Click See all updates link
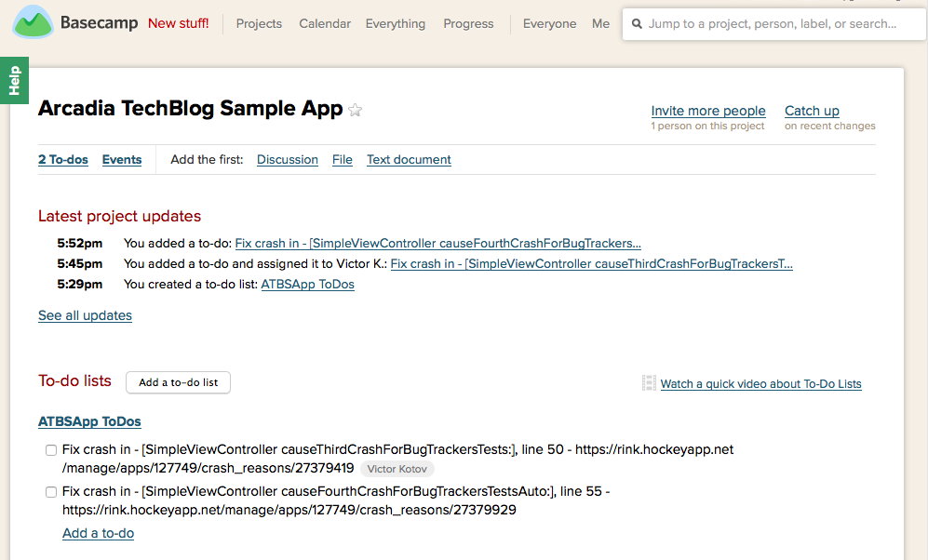The image size is (928, 560). point(85,315)
